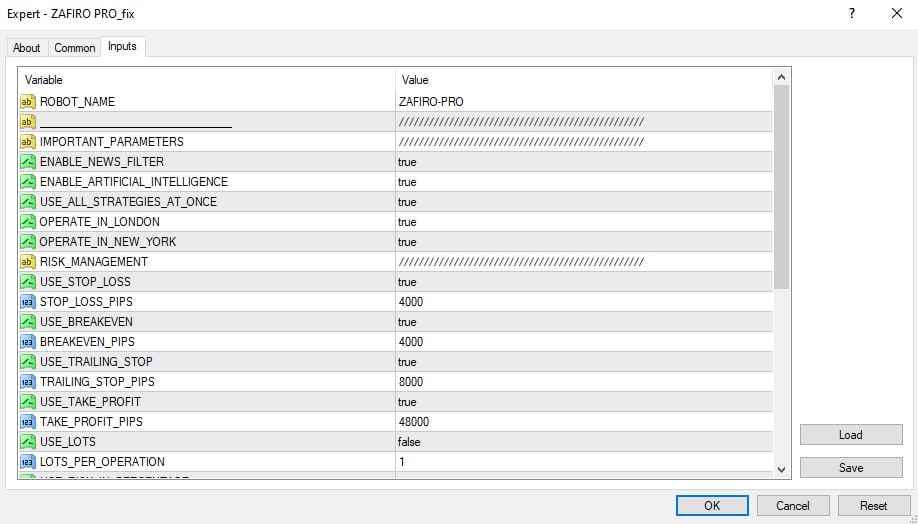Screen dimensions: 918x524
Task: Select the TAKE_PROFIT_PIPS value 48000
Action: [584, 422]
